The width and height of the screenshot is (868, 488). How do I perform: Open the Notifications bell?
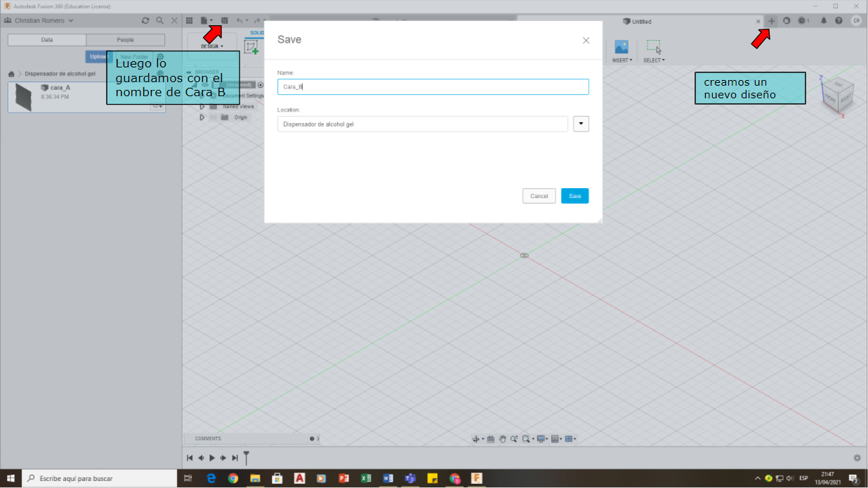824,20
